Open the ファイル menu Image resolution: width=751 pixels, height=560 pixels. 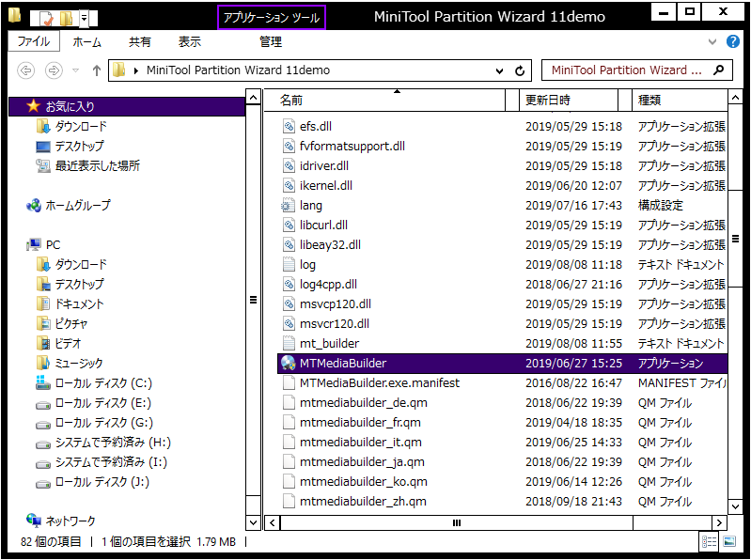pos(34,41)
